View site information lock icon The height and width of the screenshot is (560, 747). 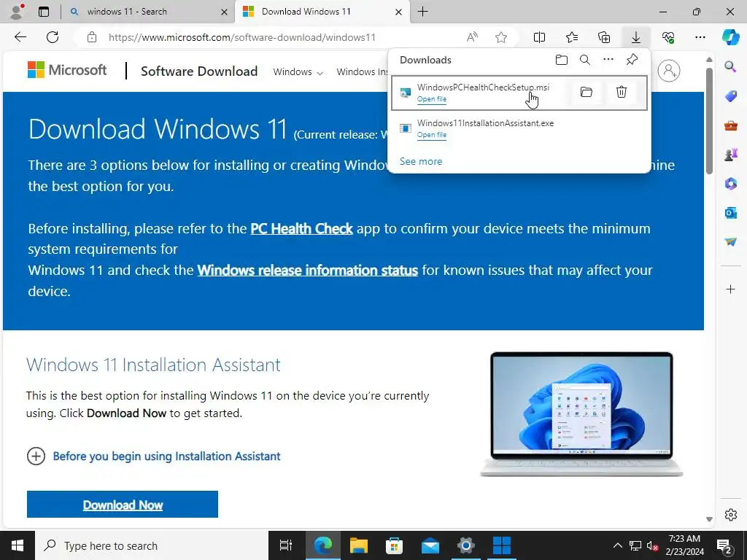92,37
